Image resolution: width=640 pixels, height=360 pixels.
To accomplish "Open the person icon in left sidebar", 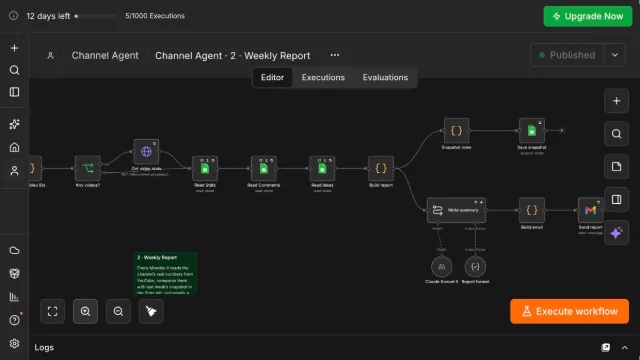I will pyautogui.click(x=14, y=171).
